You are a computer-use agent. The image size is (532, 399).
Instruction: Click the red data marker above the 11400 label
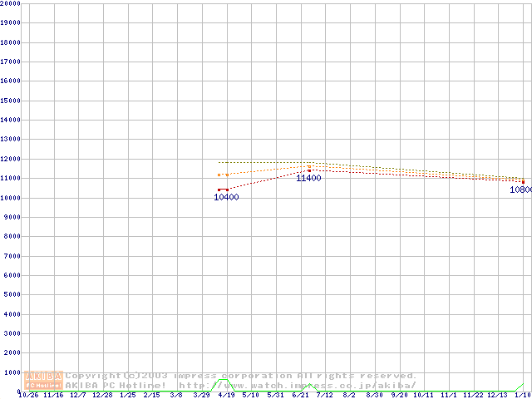point(309,170)
